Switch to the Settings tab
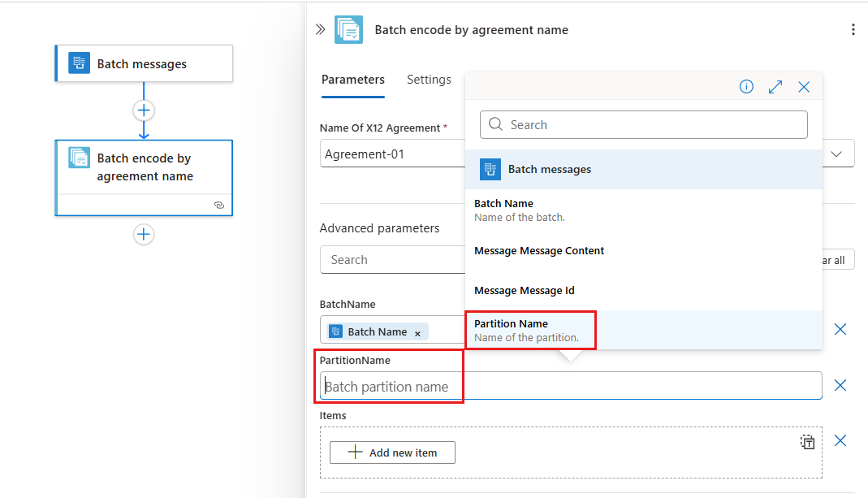The width and height of the screenshot is (868, 498). point(429,80)
